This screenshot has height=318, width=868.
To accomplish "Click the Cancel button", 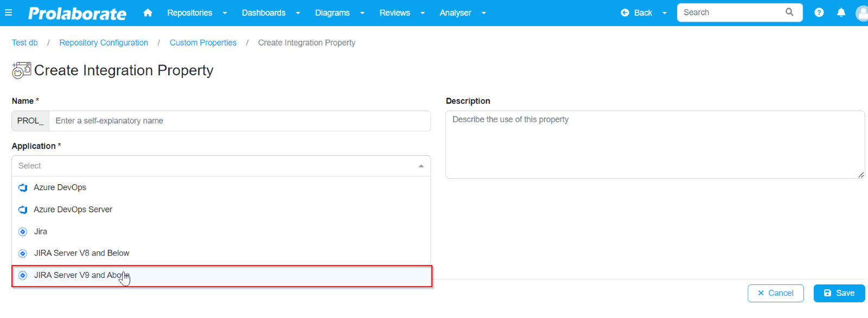I will click(776, 293).
